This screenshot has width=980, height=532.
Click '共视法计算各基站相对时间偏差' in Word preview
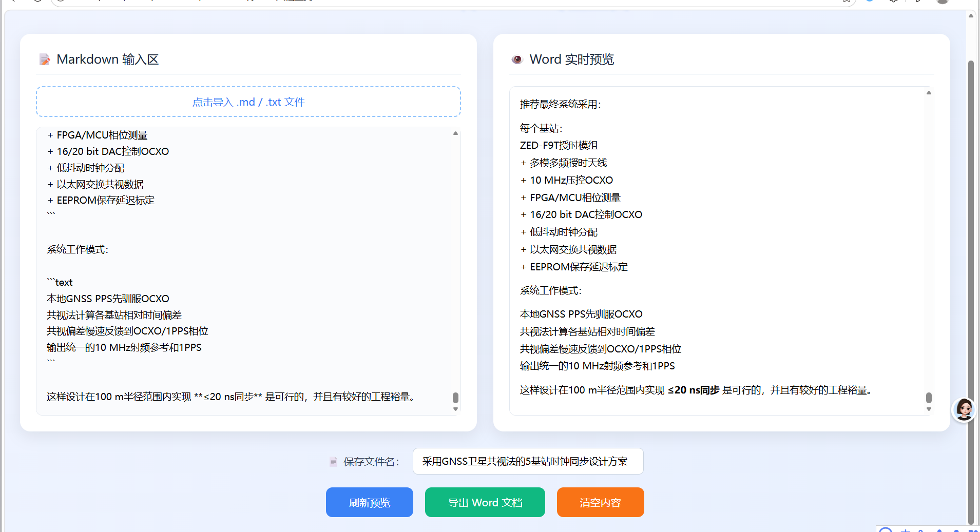pyautogui.click(x=587, y=331)
